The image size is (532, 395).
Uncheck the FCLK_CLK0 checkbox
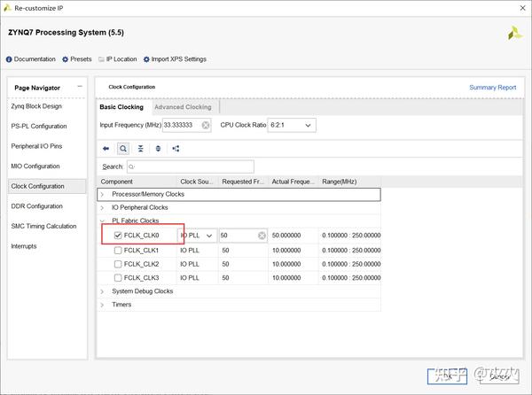tap(118, 236)
